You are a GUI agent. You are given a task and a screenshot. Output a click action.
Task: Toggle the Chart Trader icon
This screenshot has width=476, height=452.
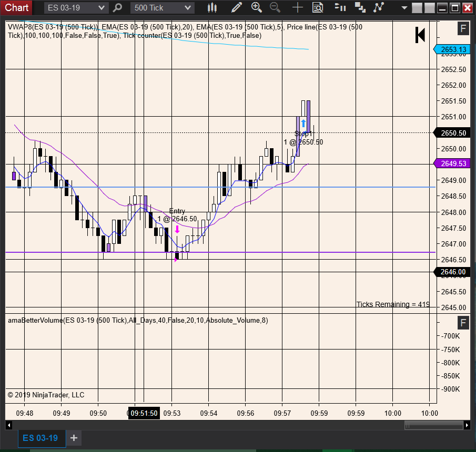click(340, 7)
